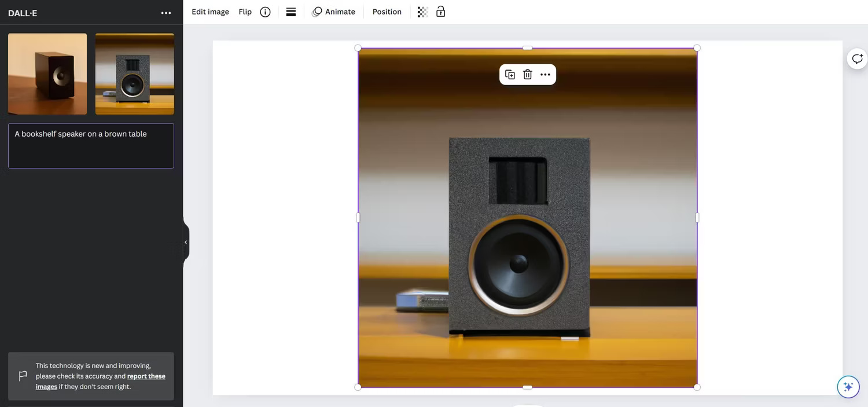Open the layer arrangement icon in the toolbar
The width and height of the screenshot is (868, 407).
pyautogui.click(x=291, y=12)
